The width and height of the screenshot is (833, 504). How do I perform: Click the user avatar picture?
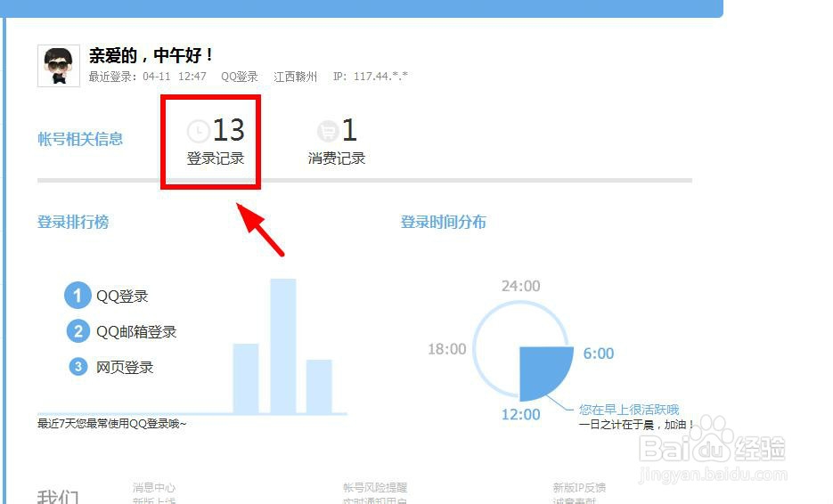click(59, 66)
